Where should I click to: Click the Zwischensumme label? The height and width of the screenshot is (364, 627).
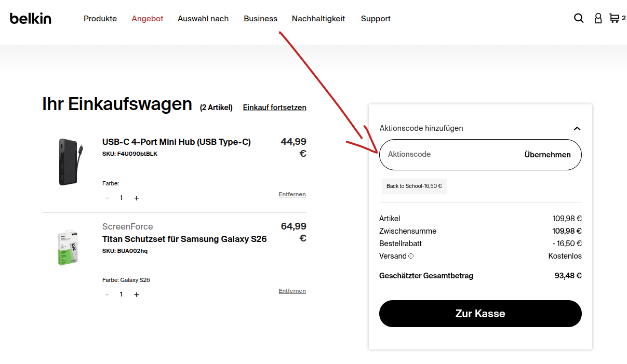(408, 231)
